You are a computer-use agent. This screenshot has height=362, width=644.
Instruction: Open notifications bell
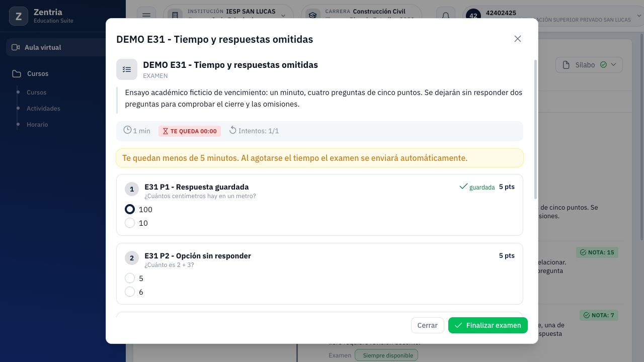click(x=446, y=16)
